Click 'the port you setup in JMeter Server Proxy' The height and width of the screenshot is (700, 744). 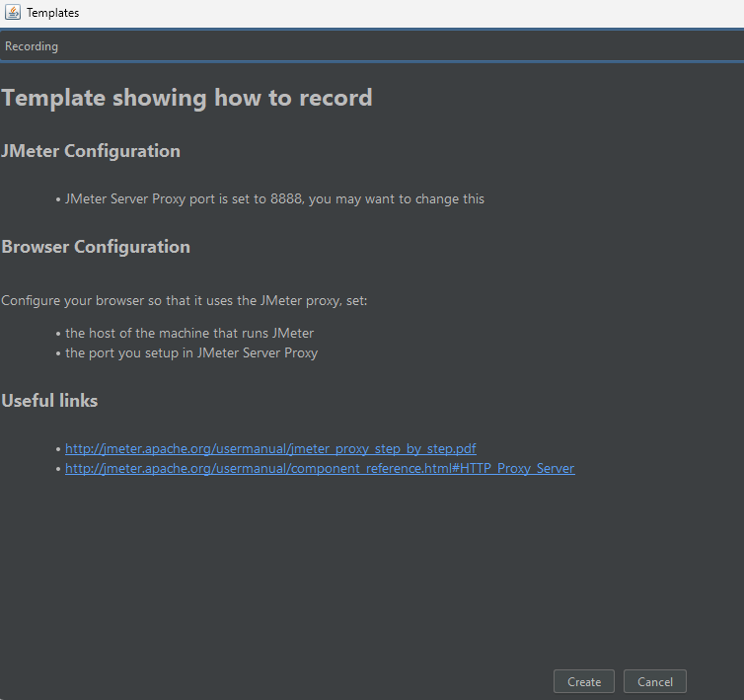tap(191, 352)
